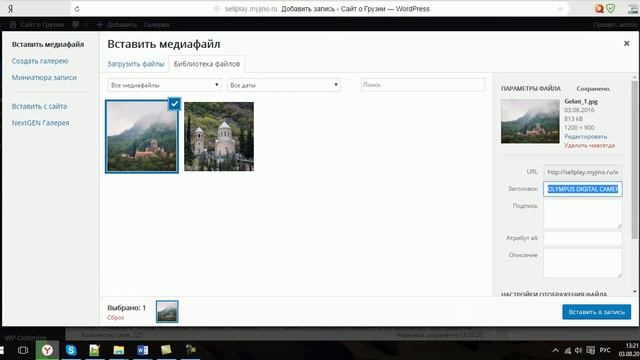The width and height of the screenshot is (640, 360).
Task: Click the green shield extension icon
Action: pos(611,9)
